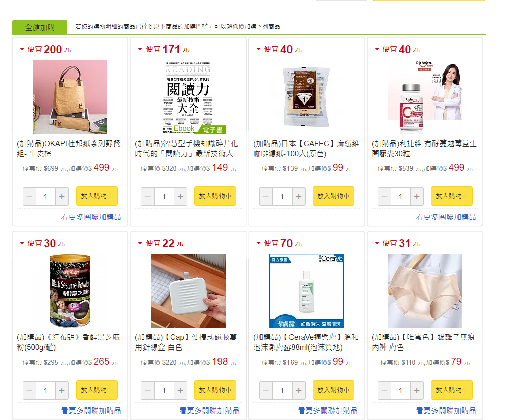The height and width of the screenshot is (420, 508).
Task: Open 全館加購 tab
Action: click(x=40, y=27)
